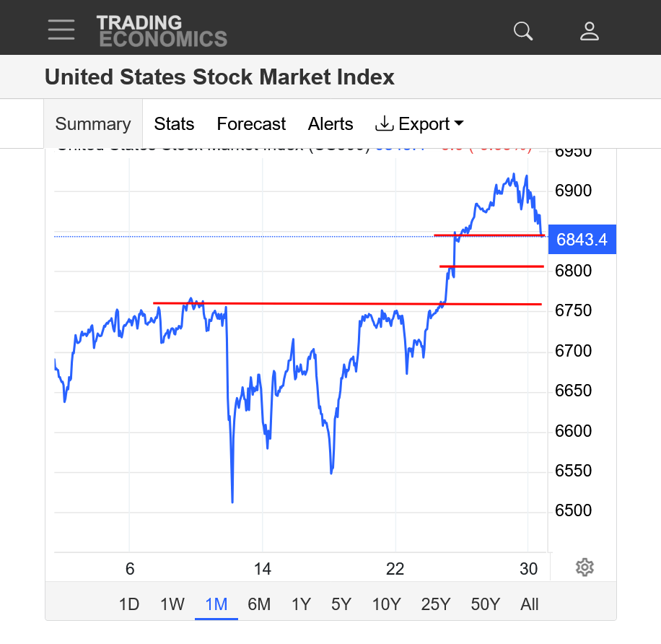Screen dimensions: 661x644
Task: Go to the Forecast tab
Action: [x=251, y=124]
